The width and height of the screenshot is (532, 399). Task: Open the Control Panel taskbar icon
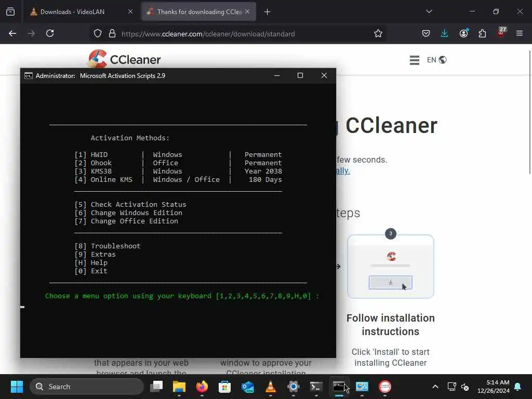pos(362,387)
